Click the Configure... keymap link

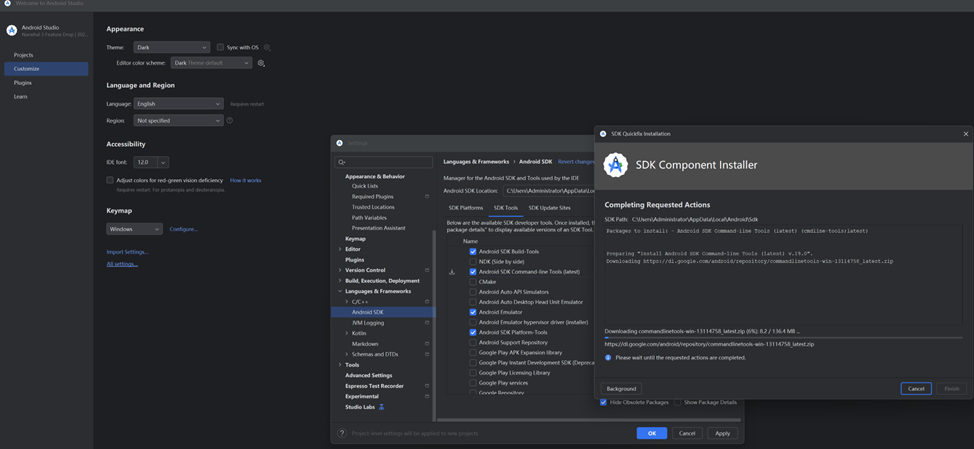pyautogui.click(x=184, y=229)
